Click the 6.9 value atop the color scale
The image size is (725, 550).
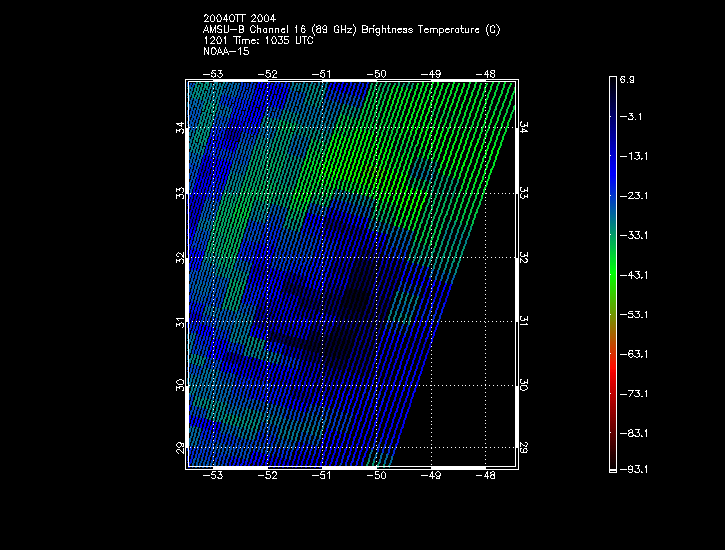coord(627,78)
